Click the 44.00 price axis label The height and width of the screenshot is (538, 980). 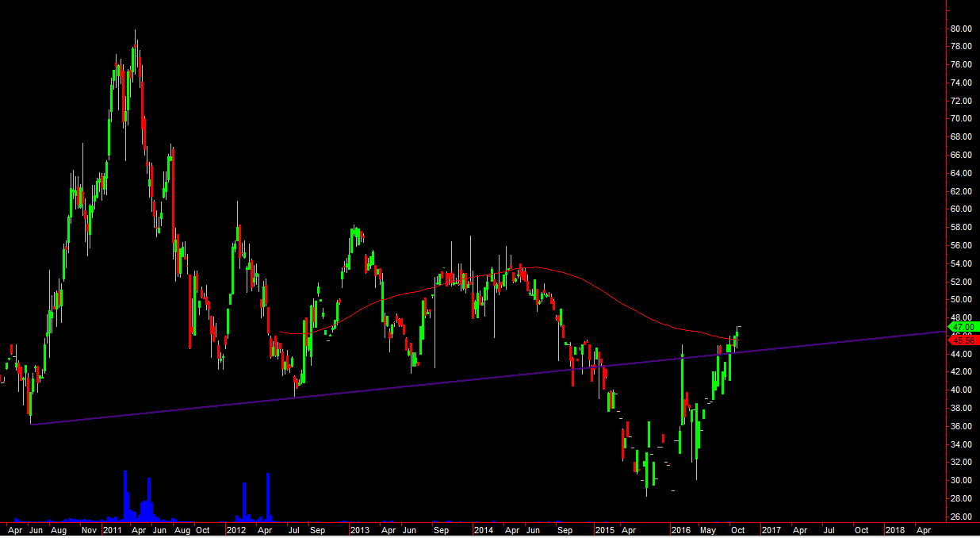click(961, 354)
